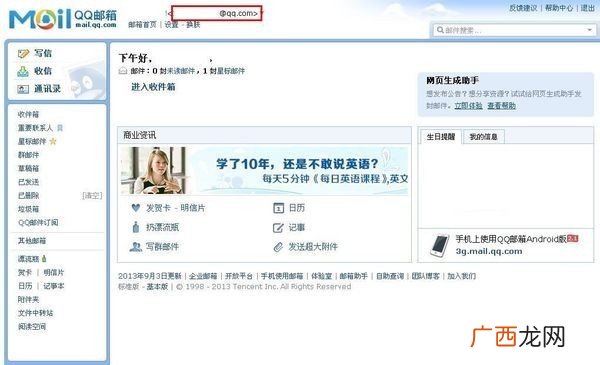Click the 开放平台 footer link

click(239, 276)
